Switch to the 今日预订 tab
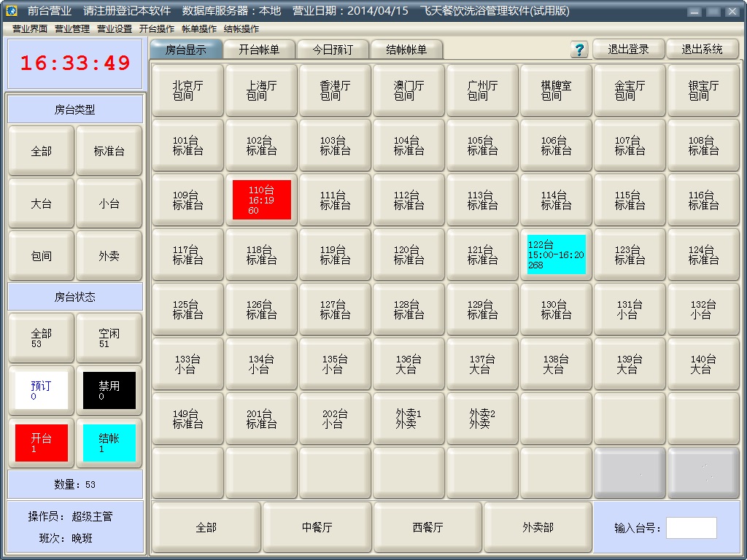Viewport: 747px width, 560px height. [333, 50]
